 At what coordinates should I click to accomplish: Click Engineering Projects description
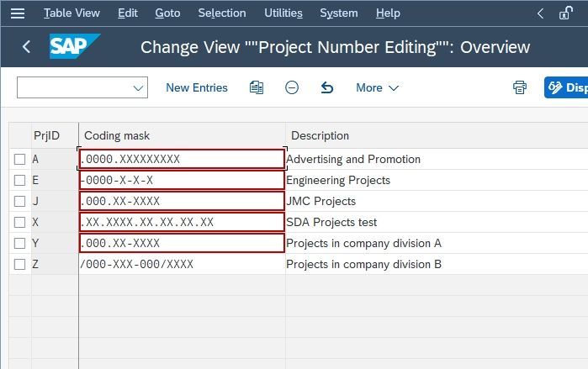tap(338, 180)
